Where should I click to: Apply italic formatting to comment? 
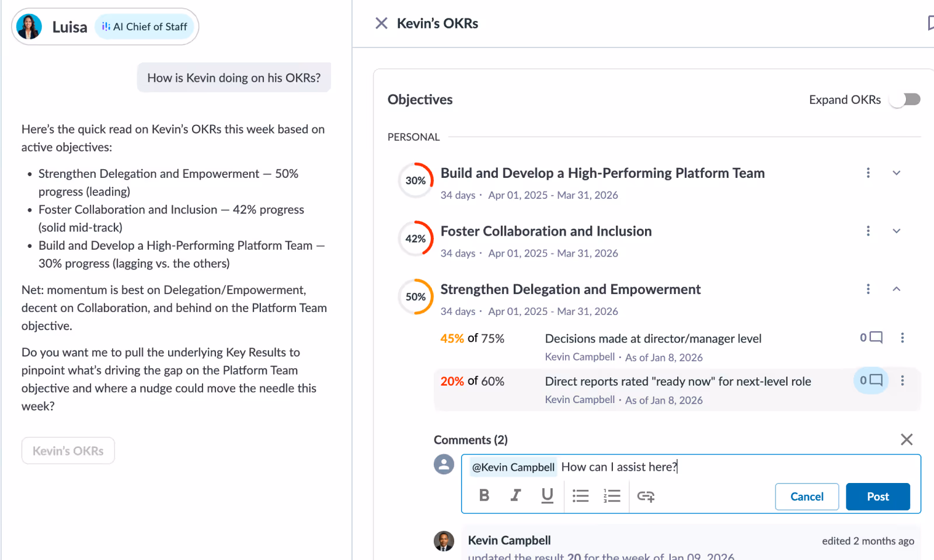[515, 495]
